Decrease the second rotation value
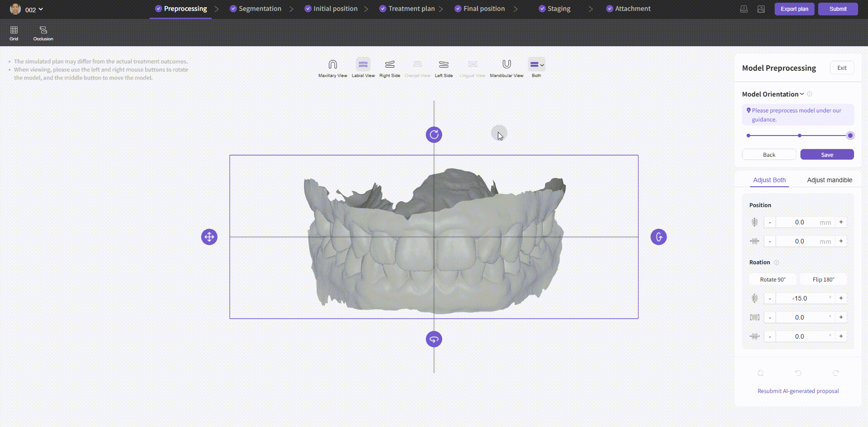 770,317
